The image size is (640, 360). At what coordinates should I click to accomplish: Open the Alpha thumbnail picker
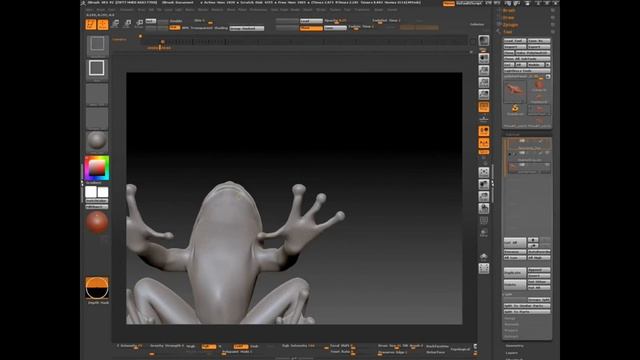(97, 94)
